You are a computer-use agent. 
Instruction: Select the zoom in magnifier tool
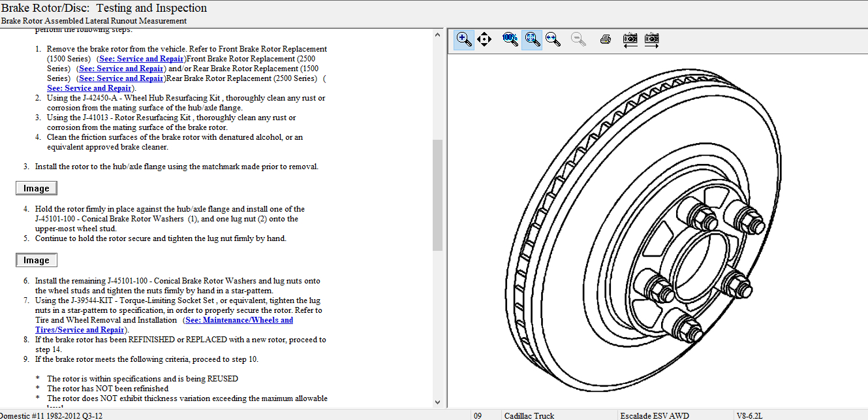[x=463, y=39]
